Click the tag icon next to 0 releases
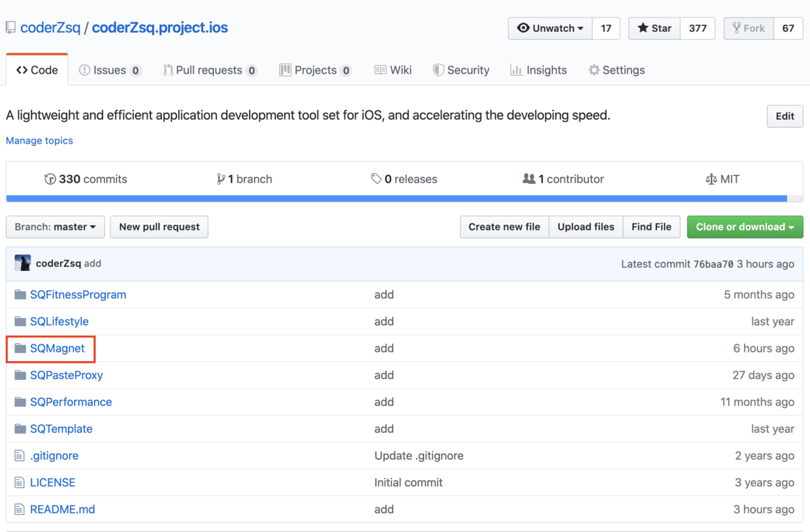The image size is (810, 532). click(376, 178)
